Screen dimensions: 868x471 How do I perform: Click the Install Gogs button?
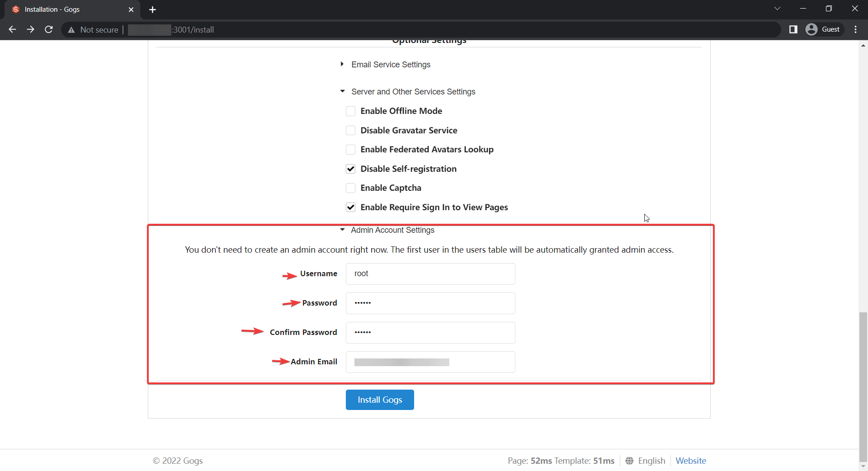tap(380, 400)
